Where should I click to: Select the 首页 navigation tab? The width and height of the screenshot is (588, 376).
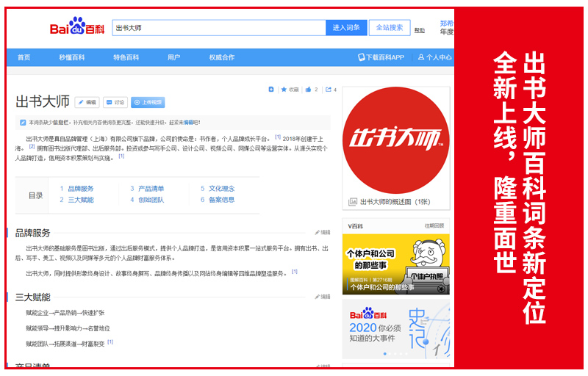(24, 57)
